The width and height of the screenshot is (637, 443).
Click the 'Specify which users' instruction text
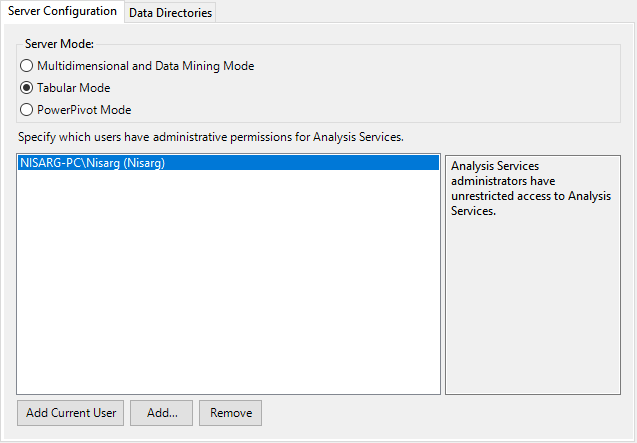pos(210,135)
